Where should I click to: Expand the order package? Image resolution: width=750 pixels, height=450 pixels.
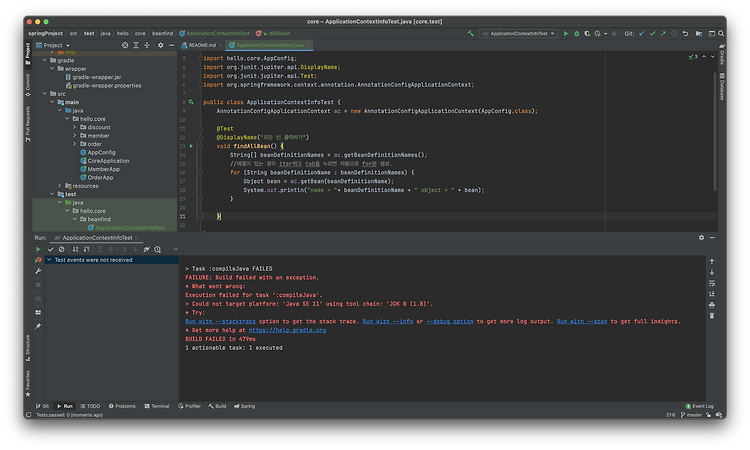coord(75,144)
